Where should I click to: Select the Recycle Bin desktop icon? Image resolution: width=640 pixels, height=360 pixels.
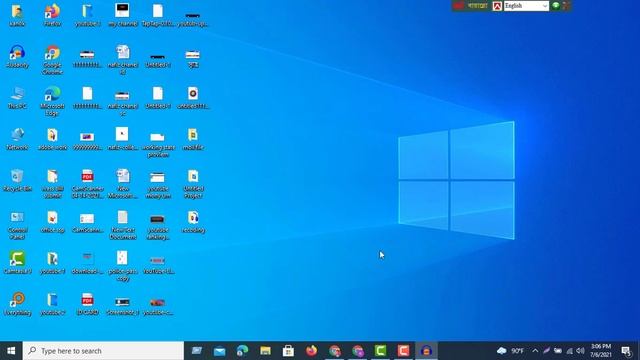point(17,180)
